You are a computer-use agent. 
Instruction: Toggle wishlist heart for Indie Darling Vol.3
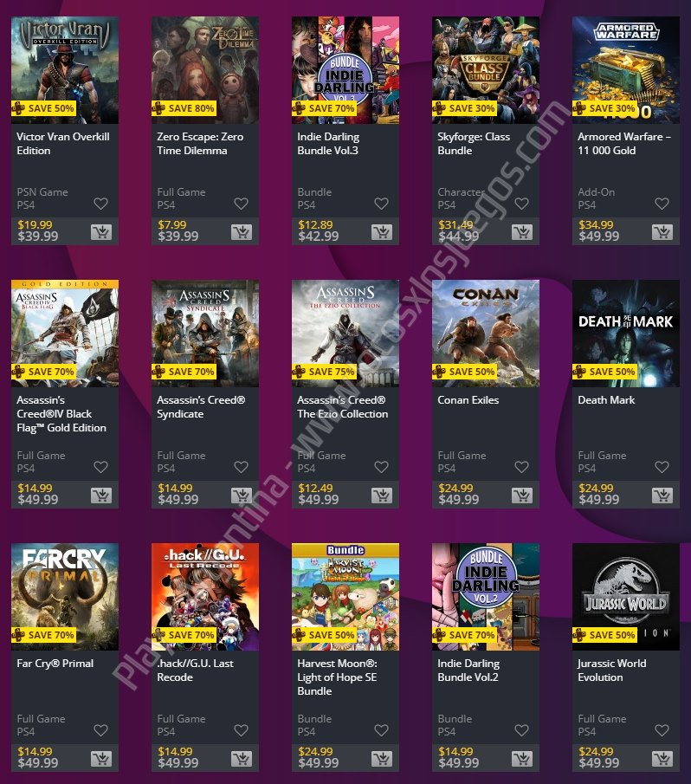(381, 204)
